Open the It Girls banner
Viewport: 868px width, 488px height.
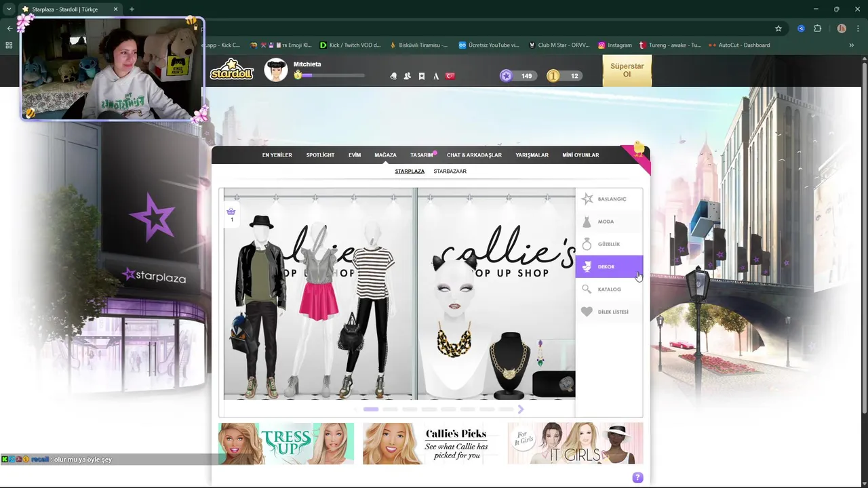point(575,444)
